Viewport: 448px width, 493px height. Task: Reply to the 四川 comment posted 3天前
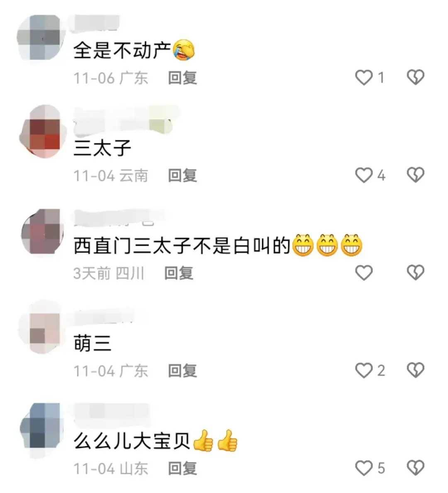[x=179, y=273]
